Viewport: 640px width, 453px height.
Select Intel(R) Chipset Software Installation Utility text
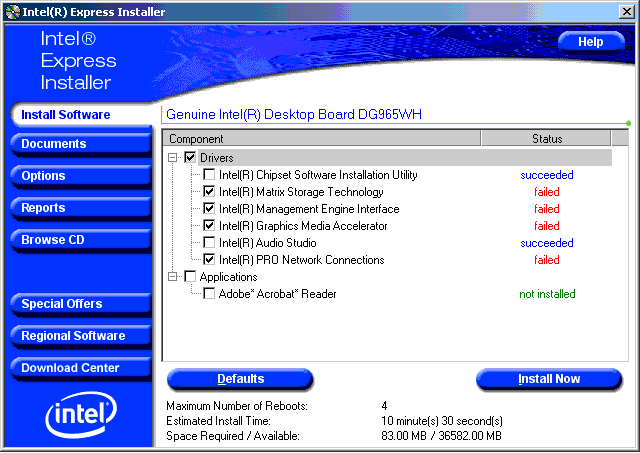click(318, 175)
